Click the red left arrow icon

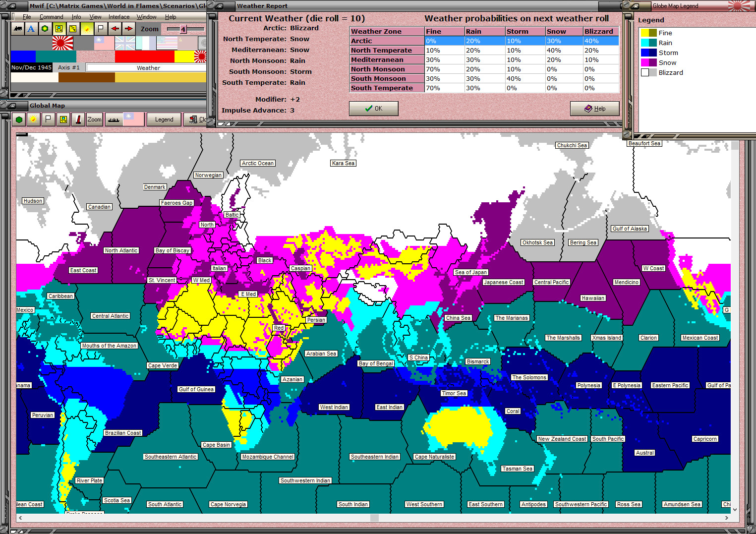[x=115, y=29]
